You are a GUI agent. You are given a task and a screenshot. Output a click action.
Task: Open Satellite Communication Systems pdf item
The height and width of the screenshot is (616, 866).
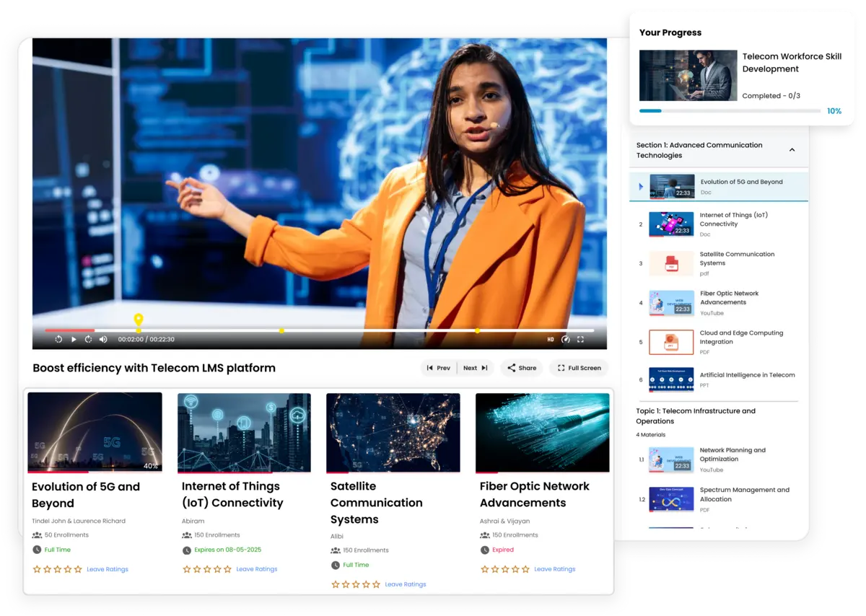tap(736, 259)
